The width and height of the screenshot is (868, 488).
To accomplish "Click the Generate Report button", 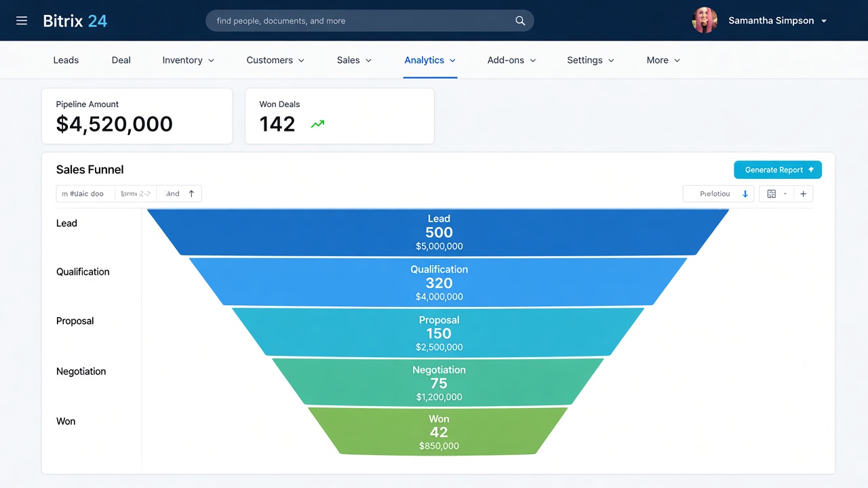I will [x=778, y=170].
